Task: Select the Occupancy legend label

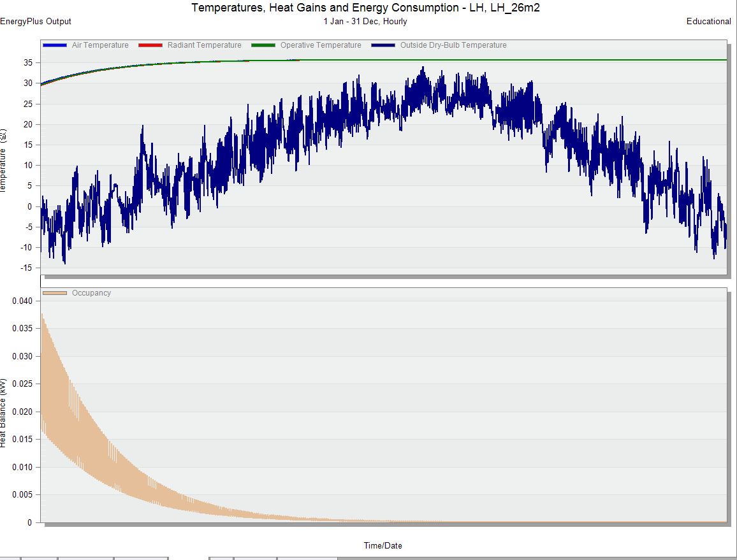Action: click(x=91, y=293)
